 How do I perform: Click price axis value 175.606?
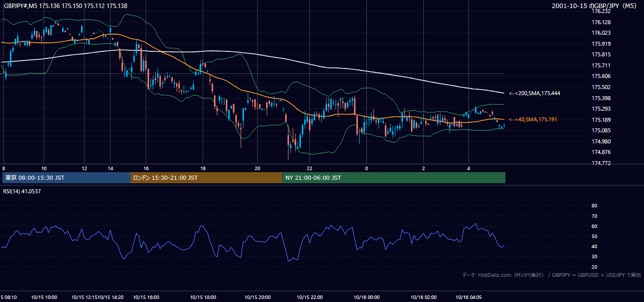click(x=601, y=76)
